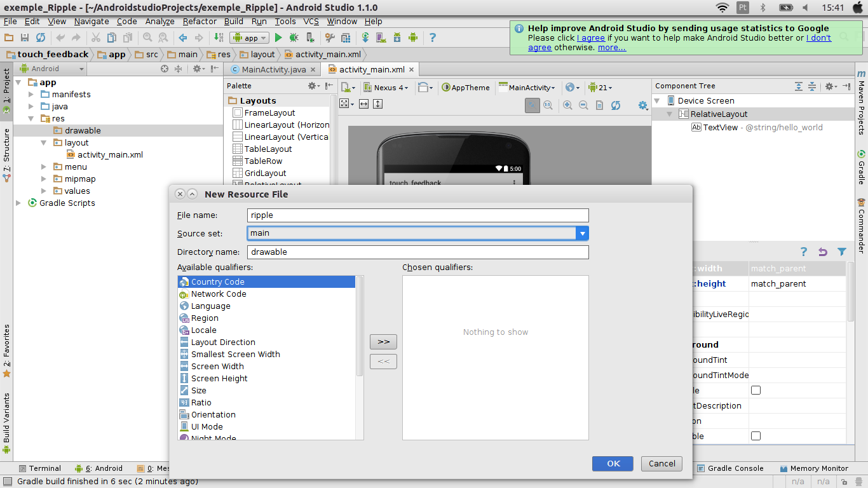The height and width of the screenshot is (488, 868).
Task: Click the filter funnel icon in Properties panel
Action: [x=842, y=252]
